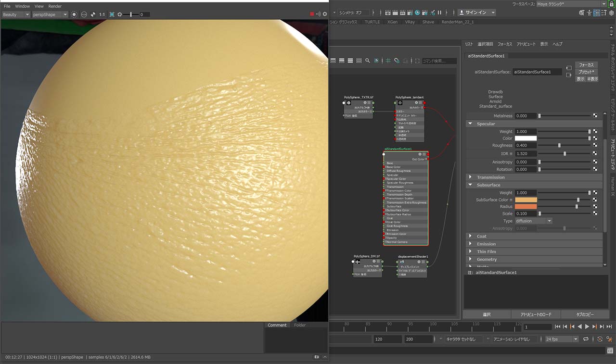The height and width of the screenshot is (364, 616).
Task: Go to end of playback range
Action: tap(610, 326)
